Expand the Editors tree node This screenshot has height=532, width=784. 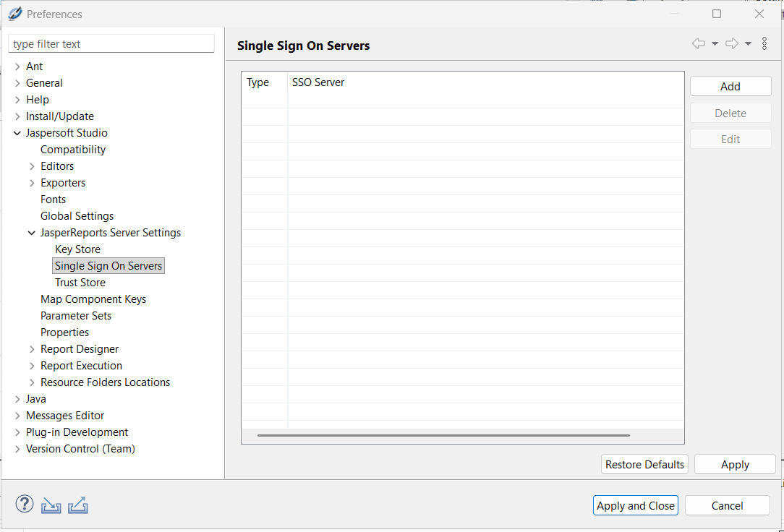click(32, 166)
